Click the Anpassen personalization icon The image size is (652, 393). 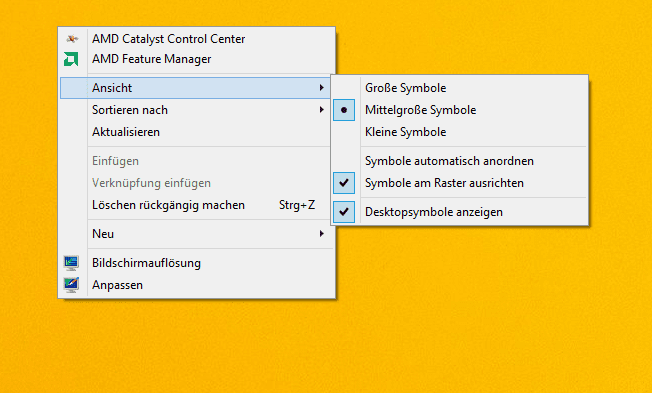point(71,285)
